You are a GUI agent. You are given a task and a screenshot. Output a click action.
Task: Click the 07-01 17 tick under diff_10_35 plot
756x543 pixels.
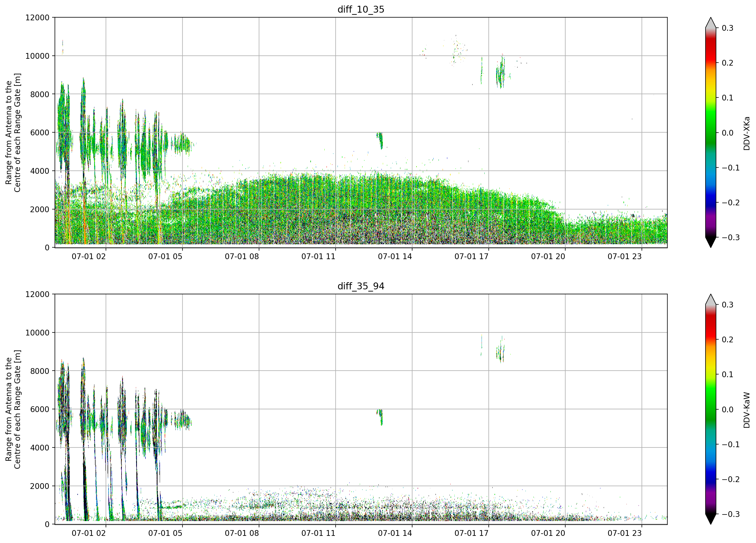coord(471,256)
